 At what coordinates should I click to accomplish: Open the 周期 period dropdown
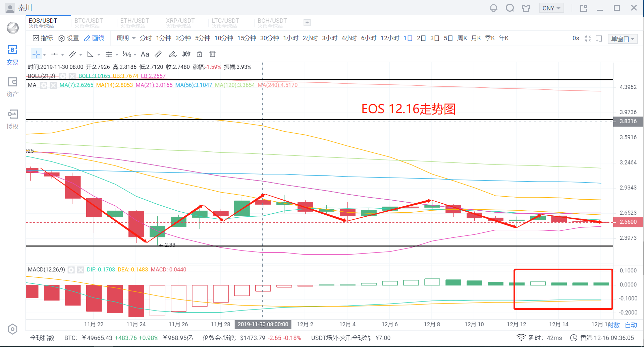pyautogui.click(x=126, y=38)
